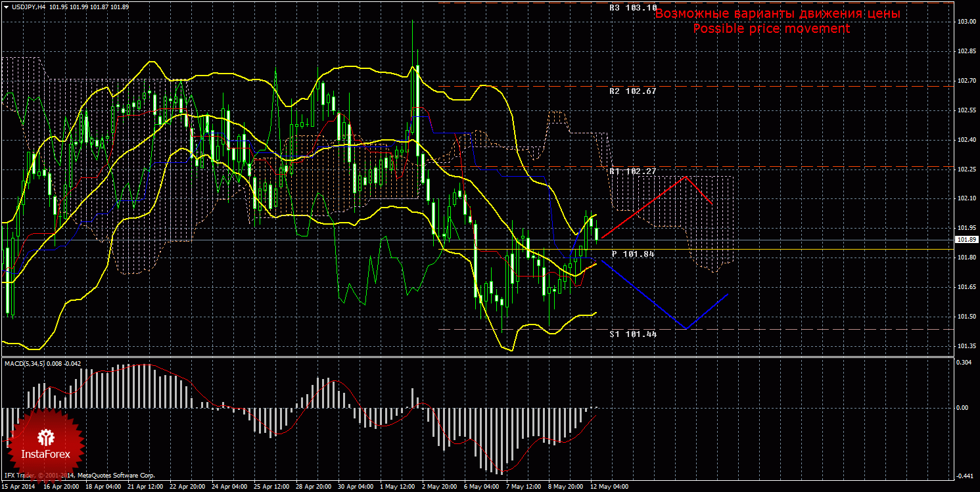This screenshot has height=492, width=980.
Task: Click the current price tag 101.89
Action: (967, 240)
